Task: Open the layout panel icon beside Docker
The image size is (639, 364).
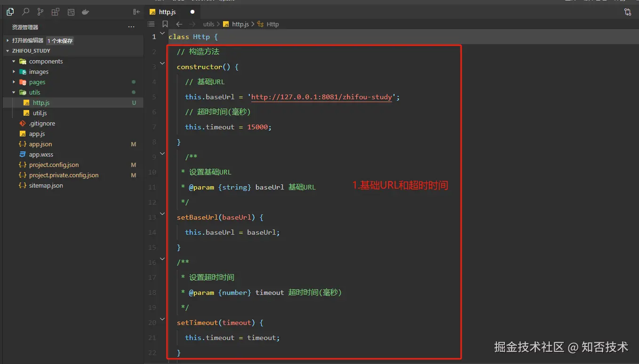Action: [71, 12]
